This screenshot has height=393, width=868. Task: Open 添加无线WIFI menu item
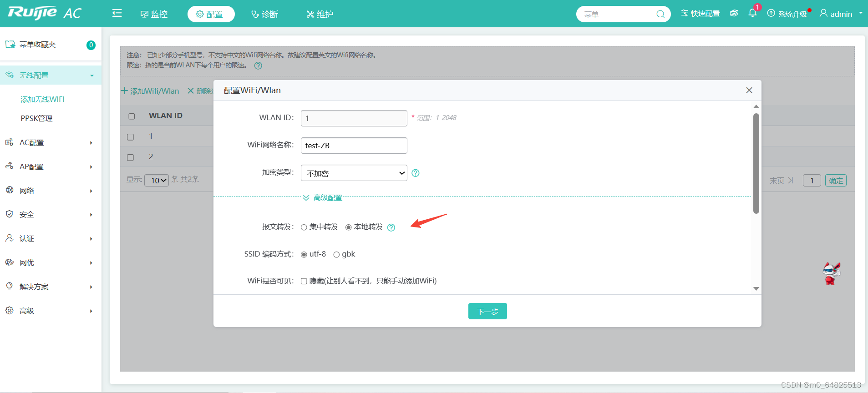(43, 99)
